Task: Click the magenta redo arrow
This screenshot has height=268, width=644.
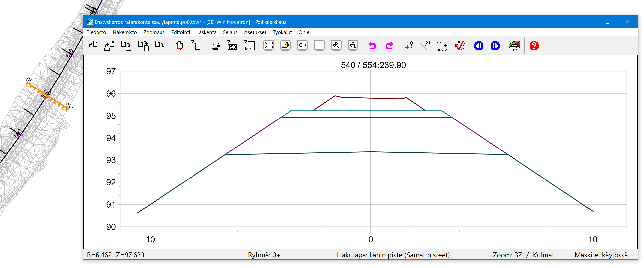Action: 389,46
